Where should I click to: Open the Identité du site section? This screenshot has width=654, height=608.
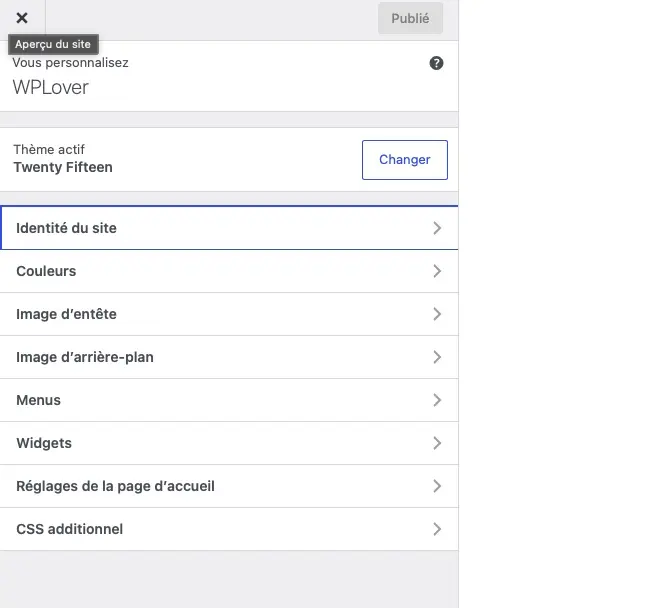pos(229,228)
